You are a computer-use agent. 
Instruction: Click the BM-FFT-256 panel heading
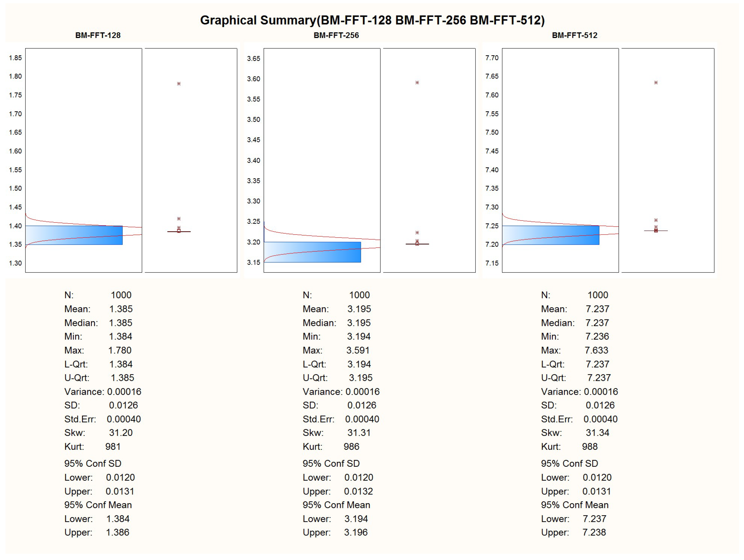pyautogui.click(x=336, y=35)
